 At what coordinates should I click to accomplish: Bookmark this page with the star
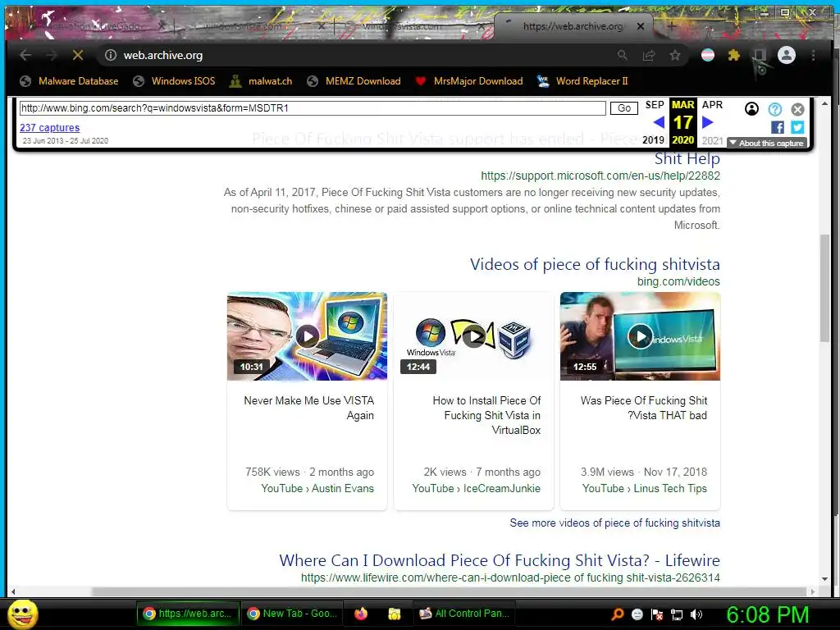coord(675,55)
